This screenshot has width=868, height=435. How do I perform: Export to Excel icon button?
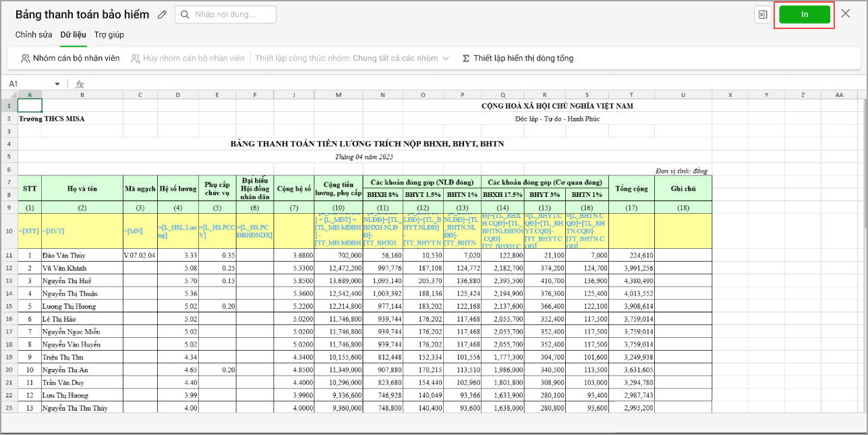(x=762, y=14)
